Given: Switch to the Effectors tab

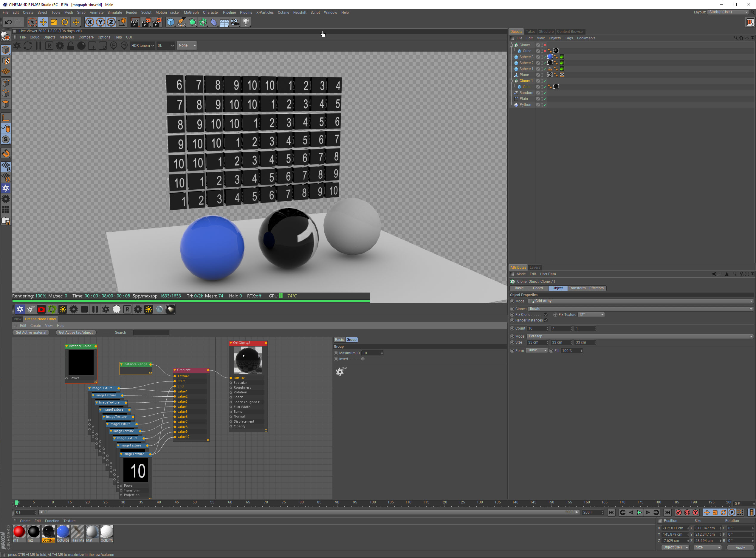Looking at the screenshot, I should click(x=596, y=288).
